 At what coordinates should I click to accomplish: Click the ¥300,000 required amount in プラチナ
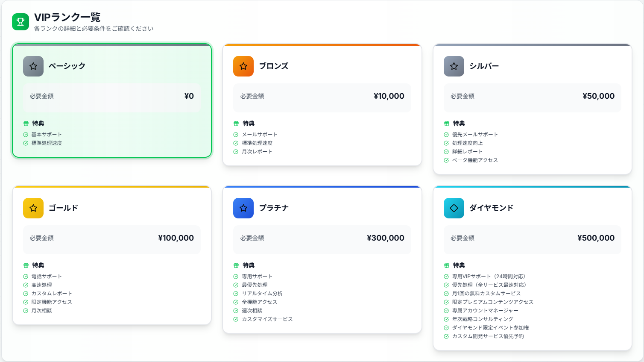[385, 238]
